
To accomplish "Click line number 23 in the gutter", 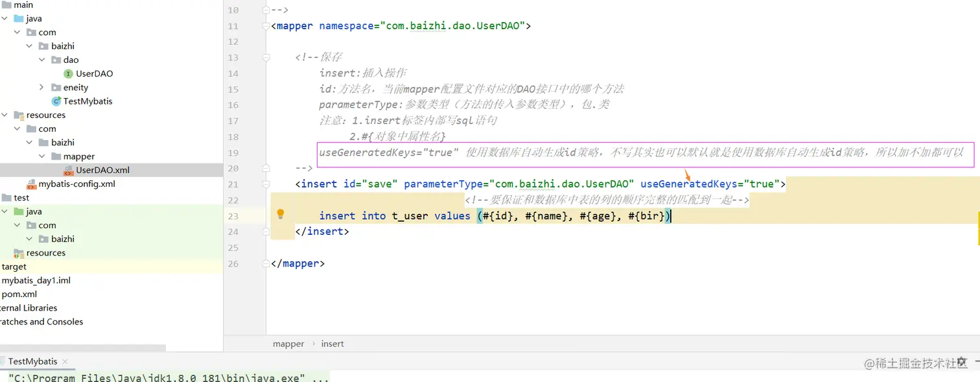I will tap(233, 216).
